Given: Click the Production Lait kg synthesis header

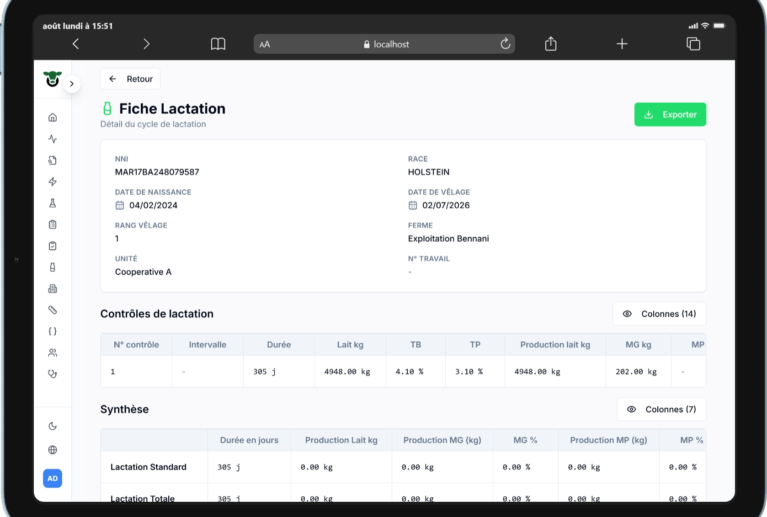Looking at the screenshot, I should [x=341, y=440].
